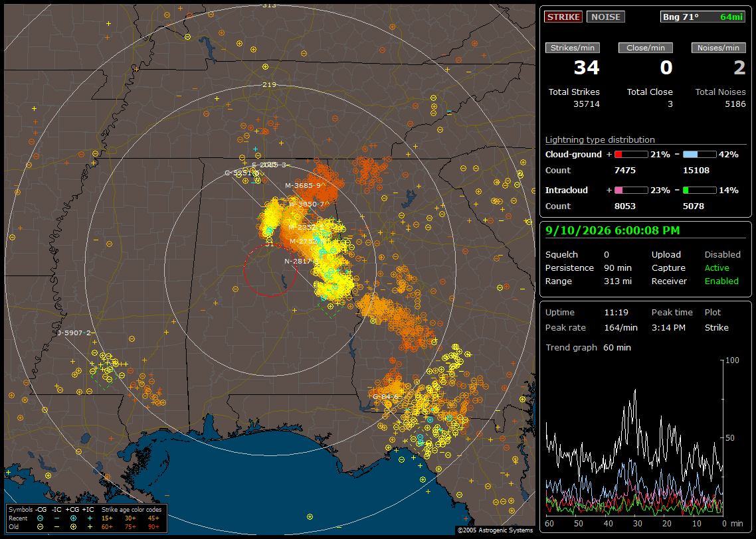Image resolution: width=756 pixels, height=539 pixels.
Task: Select the Noises/min label box
Action: coord(718,48)
